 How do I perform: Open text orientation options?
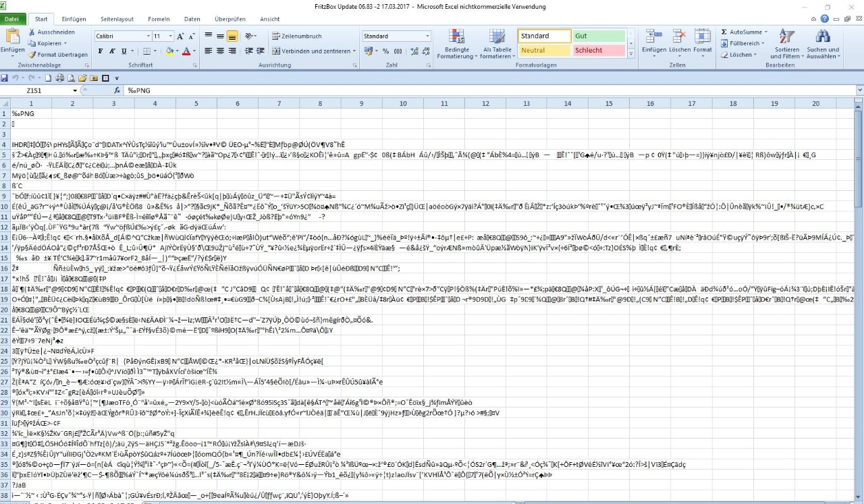[x=250, y=36]
